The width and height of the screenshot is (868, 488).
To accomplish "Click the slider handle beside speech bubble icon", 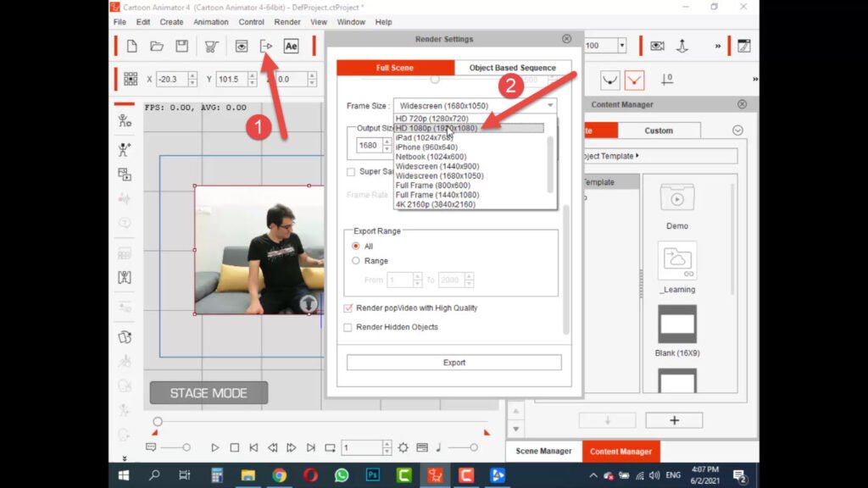I will point(186,447).
